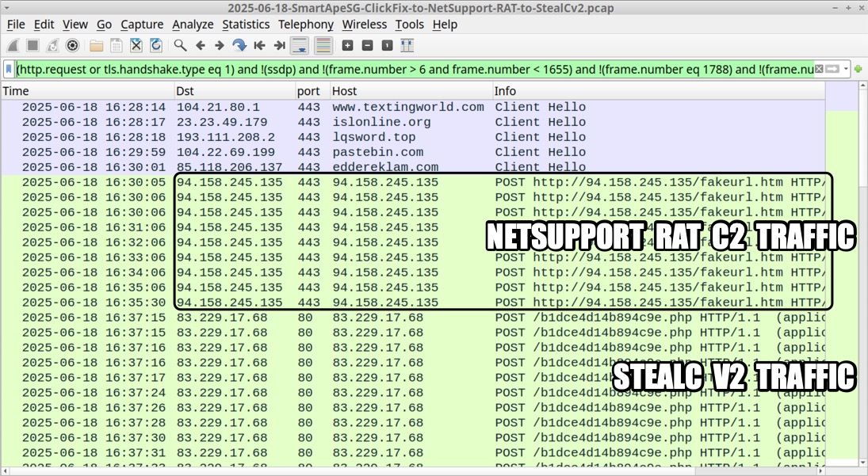Close this capture file icon
This screenshot has width=868, height=476.
(x=136, y=46)
